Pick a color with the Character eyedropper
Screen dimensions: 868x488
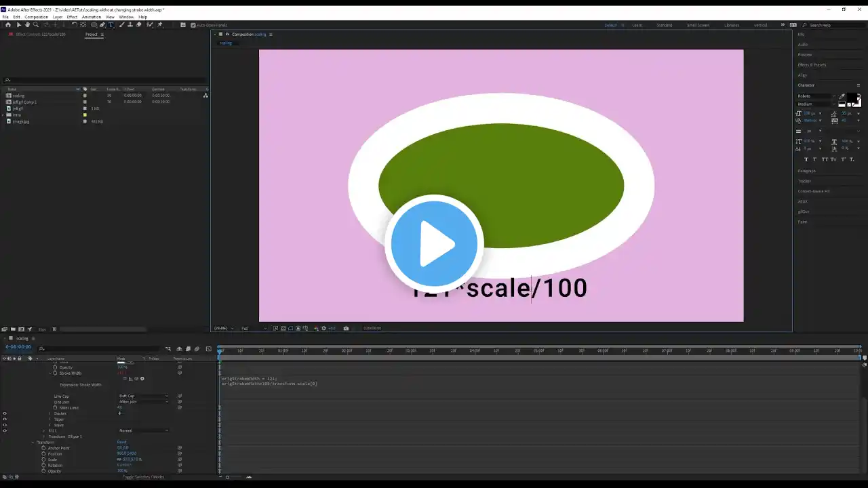(842, 96)
